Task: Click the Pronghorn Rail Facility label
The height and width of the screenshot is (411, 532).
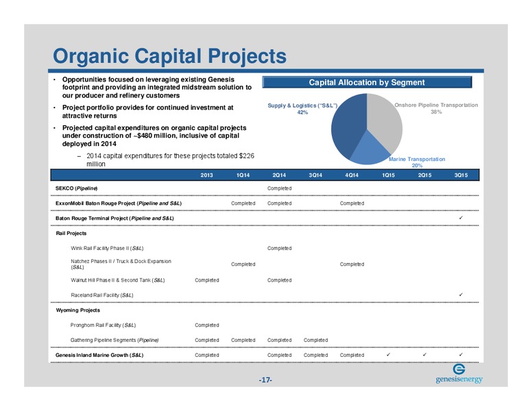Action: point(103,325)
